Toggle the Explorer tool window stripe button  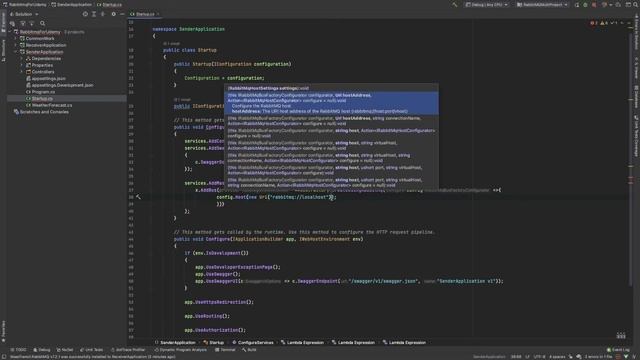click(3, 23)
